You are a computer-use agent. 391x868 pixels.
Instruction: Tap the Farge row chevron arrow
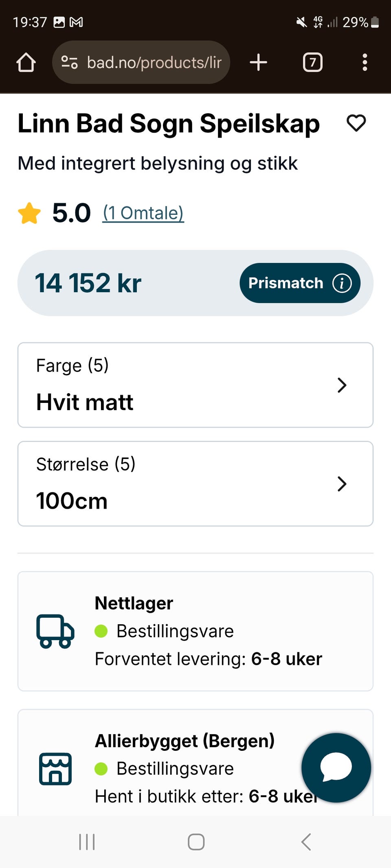[342, 385]
